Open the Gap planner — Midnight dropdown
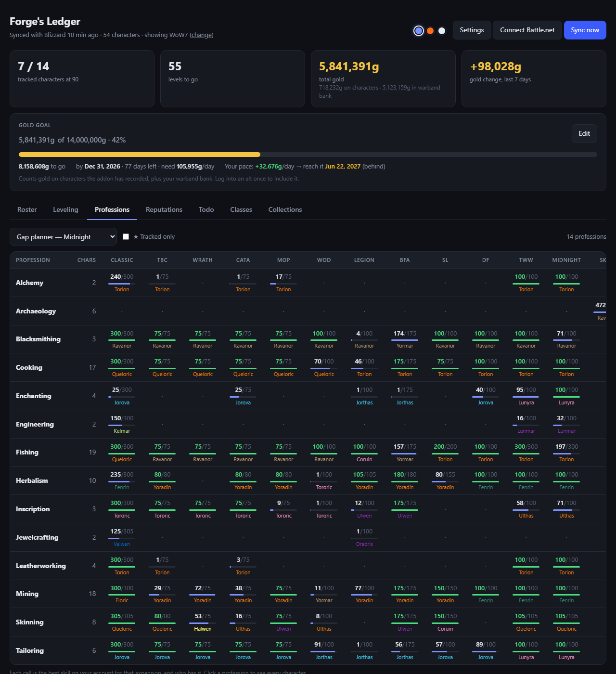 point(63,237)
